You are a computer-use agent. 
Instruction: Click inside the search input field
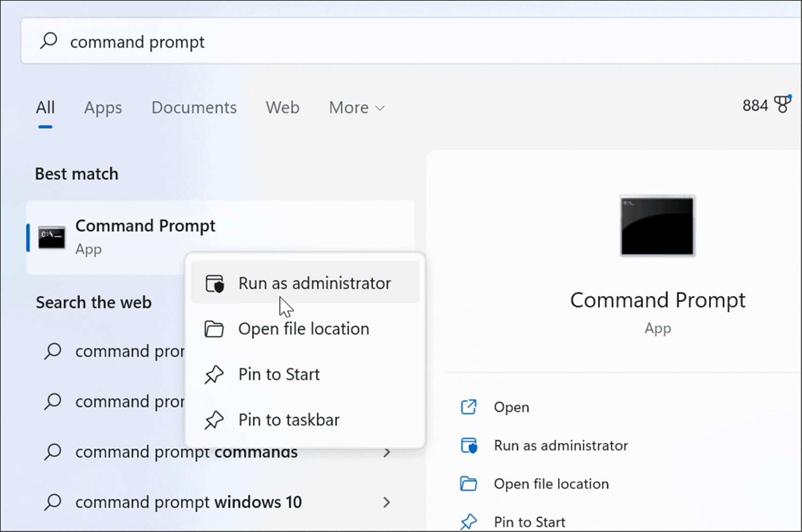pos(198,42)
